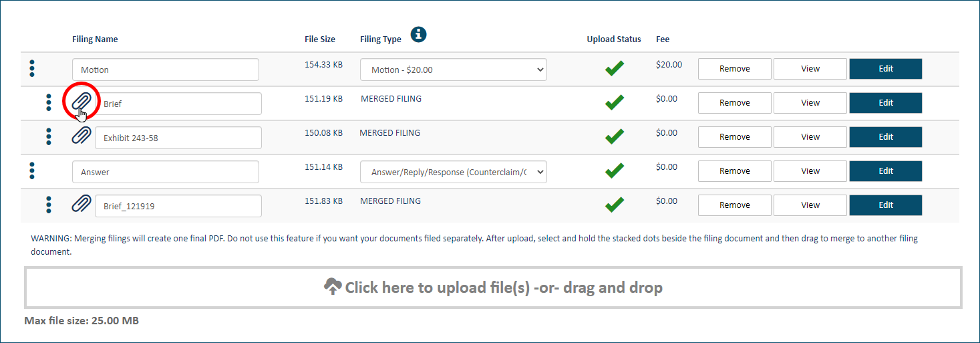This screenshot has width=980, height=343.
Task: Click MERGED FILING text in Brief_121919 row
Action: coord(391,201)
